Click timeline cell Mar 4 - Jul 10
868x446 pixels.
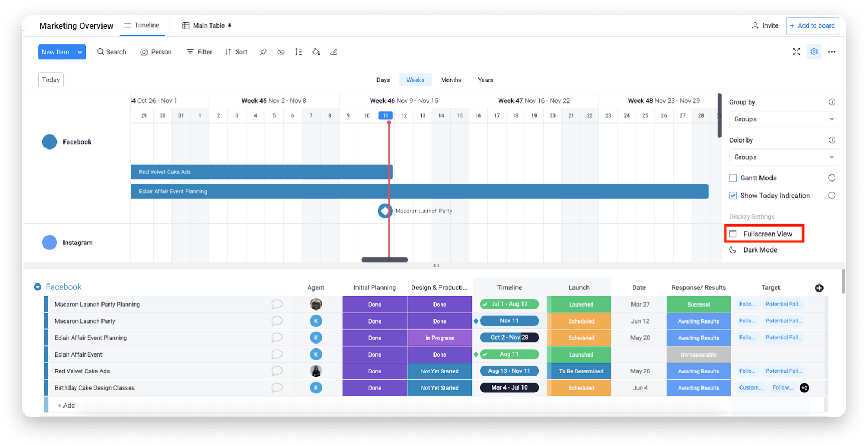coord(509,387)
